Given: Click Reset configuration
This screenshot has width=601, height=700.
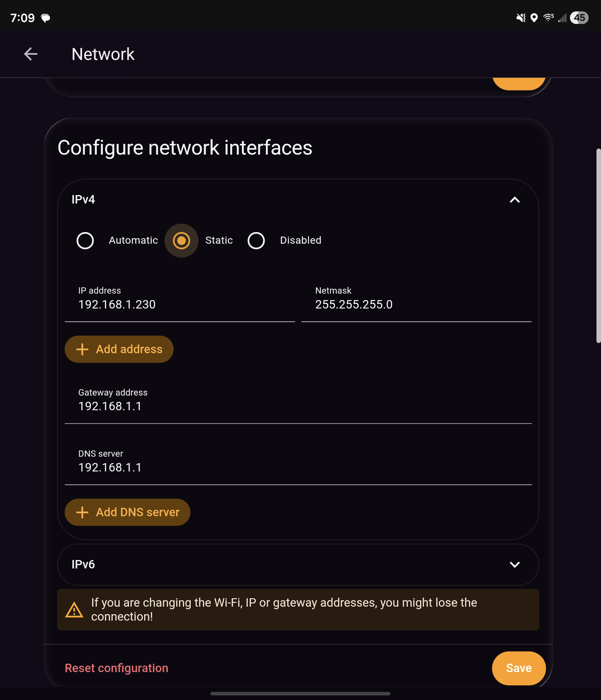Looking at the screenshot, I should tap(117, 668).
